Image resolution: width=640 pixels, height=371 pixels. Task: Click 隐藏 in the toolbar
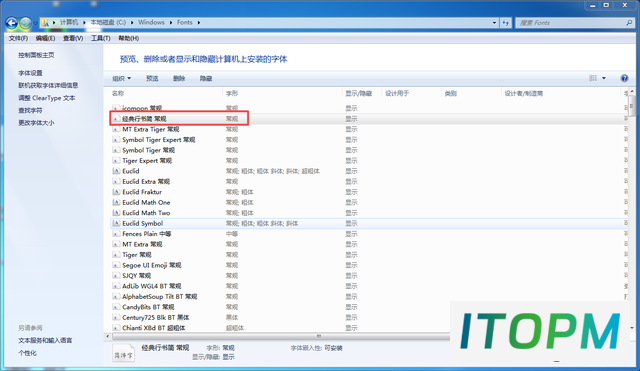pos(206,78)
